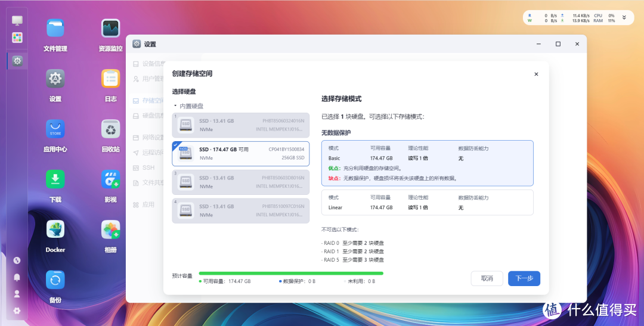This screenshot has width=644, height=326.
Task: Maximize the 设置 window
Action: pyautogui.click(x=558, y=44)
